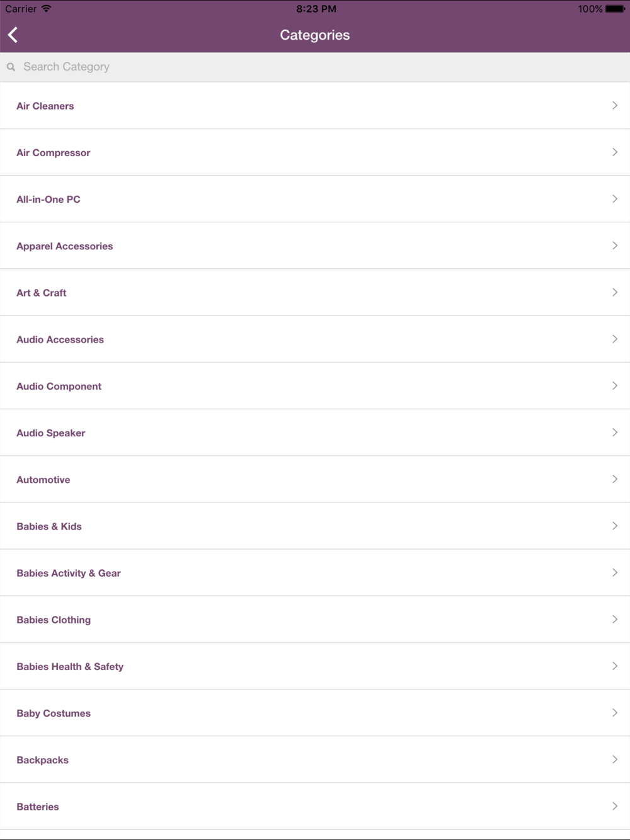
Task: Expand Apparel Accessories chevron arrow
Action: 615,246
